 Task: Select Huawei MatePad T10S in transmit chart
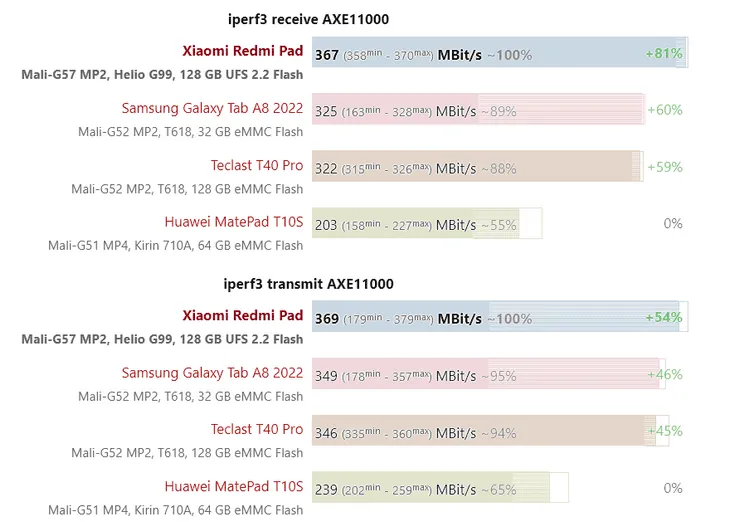point(233,487)
